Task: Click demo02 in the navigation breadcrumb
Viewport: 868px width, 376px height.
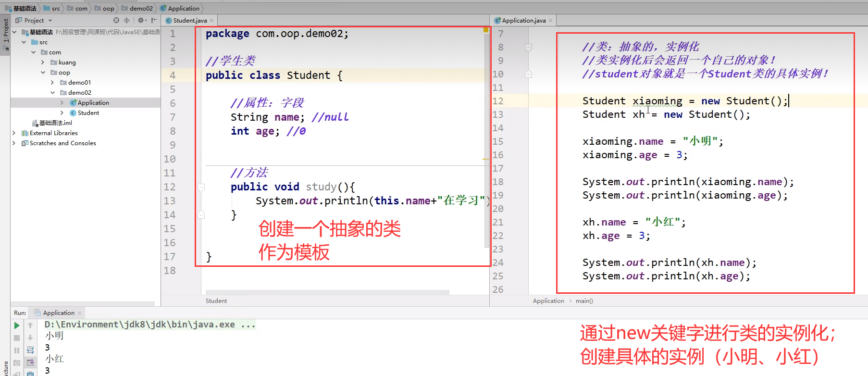Action: 137,8
